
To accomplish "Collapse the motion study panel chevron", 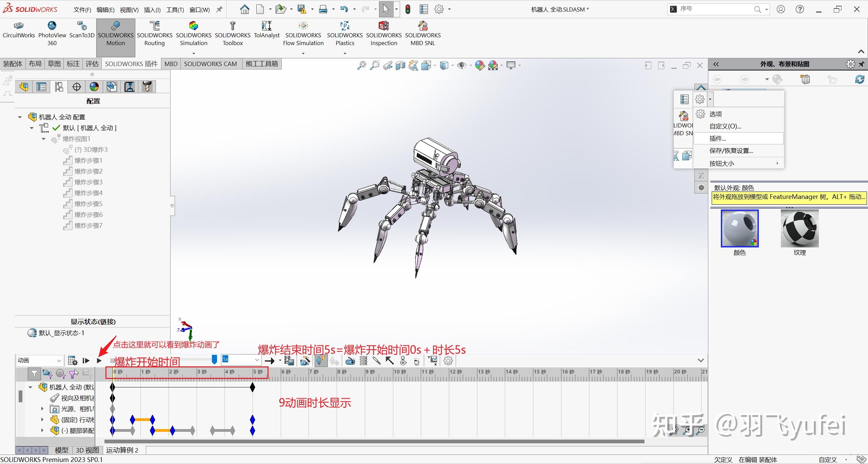I will (701, 360).
